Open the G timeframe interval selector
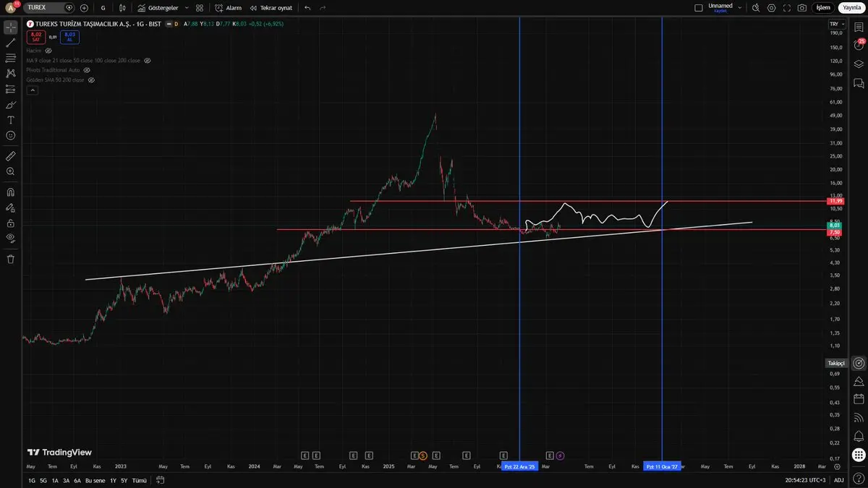The width and height of the screenshot is (868, 488). coord(103,7)
